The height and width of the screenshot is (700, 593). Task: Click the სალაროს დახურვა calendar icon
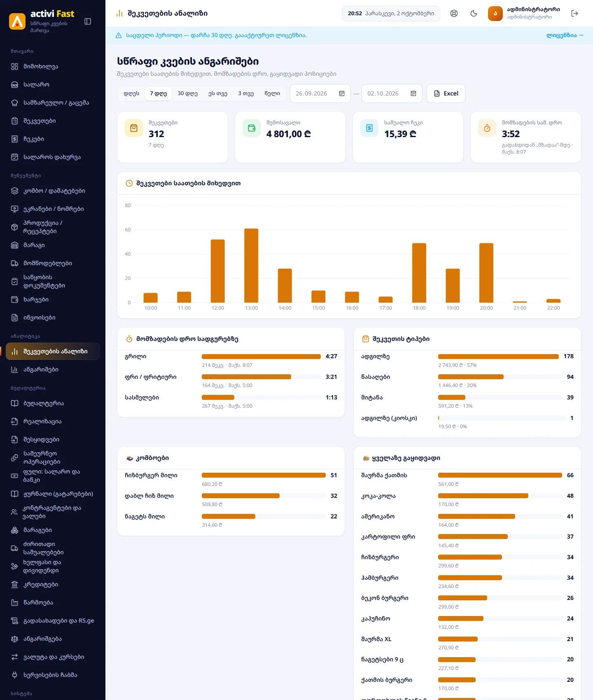pyautogui.click(x=14, y=157)
